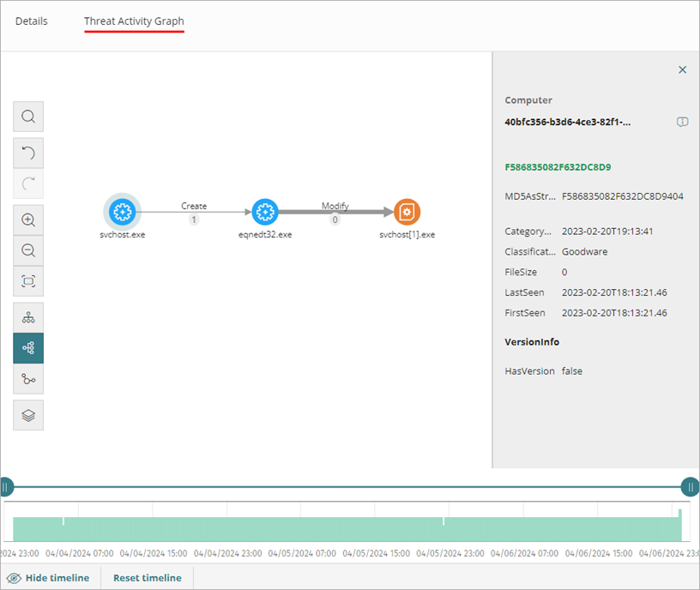
Task: Select the Threat Activity Graph tab
Action: coord(134,21)
